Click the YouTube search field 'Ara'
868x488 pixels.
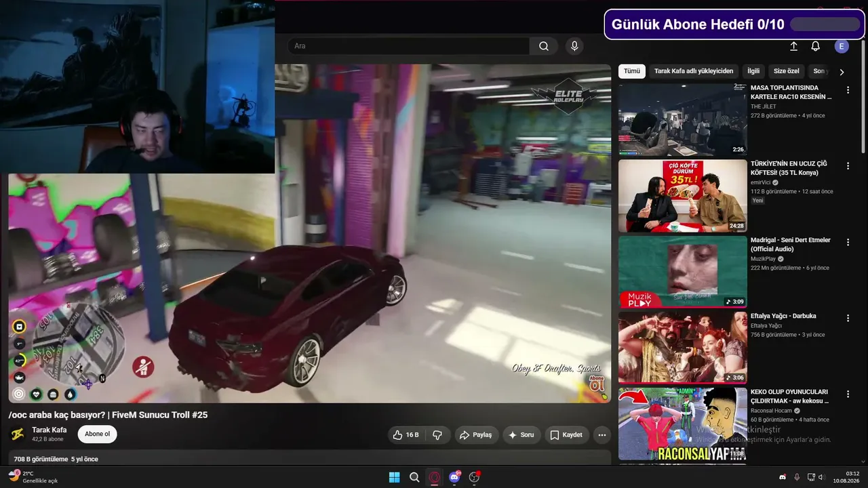408,46
